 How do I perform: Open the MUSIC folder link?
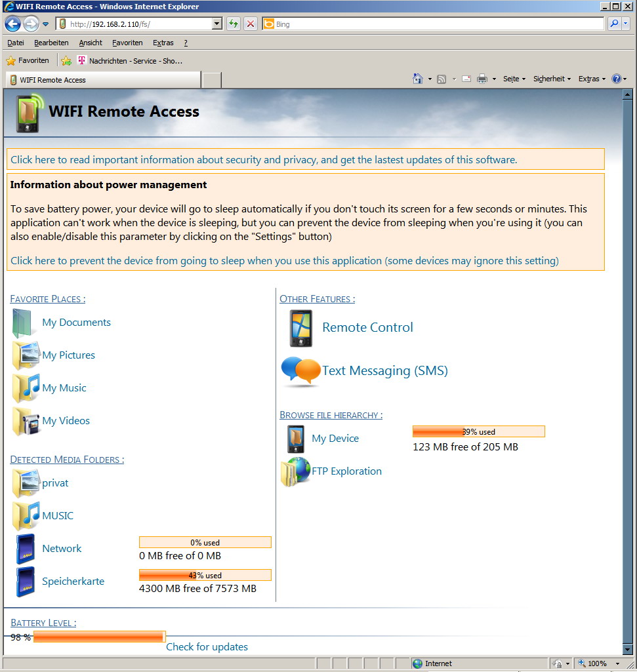coord(58,515)
